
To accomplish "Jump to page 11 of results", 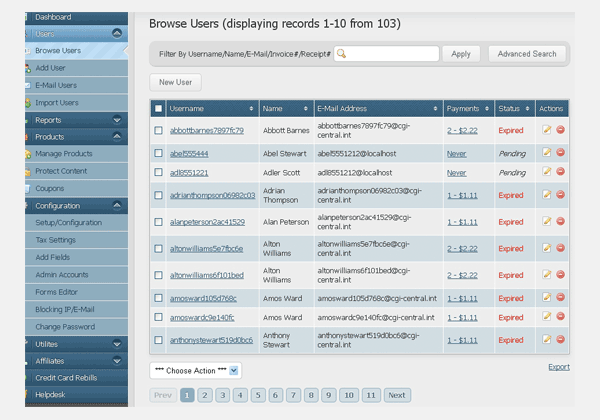I will click(371, 395).
